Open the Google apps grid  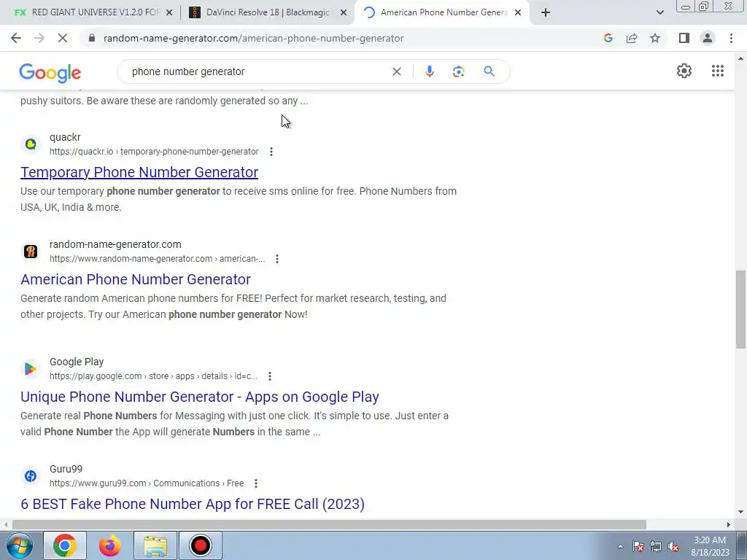point(718,71)
